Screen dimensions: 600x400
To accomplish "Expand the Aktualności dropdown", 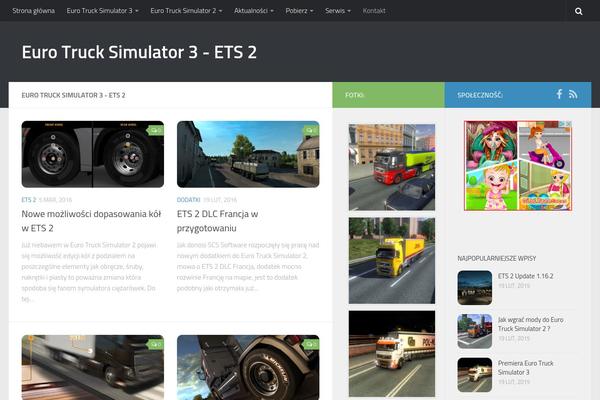I will pos(254,11).
